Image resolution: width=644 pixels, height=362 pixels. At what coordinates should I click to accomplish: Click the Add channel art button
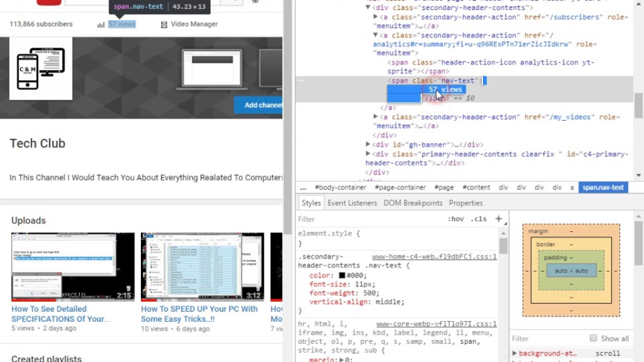pyautogui.click(x=258, y=105)
